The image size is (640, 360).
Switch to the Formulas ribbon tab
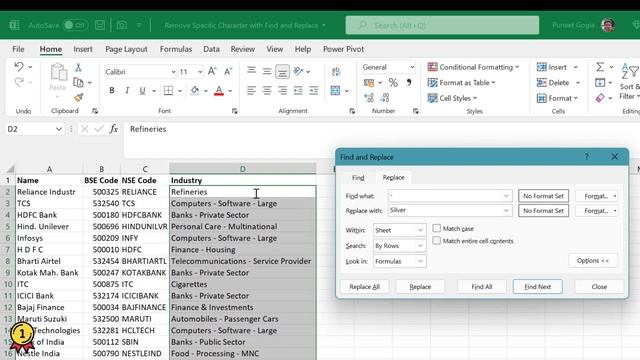tap(176, 49)
